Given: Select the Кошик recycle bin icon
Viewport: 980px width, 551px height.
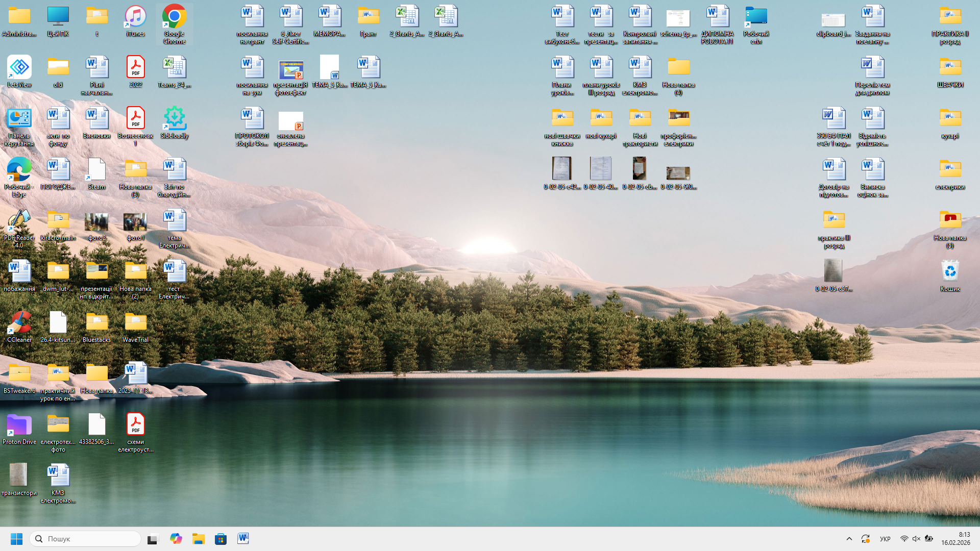Looking at the screenshot, I should click(x=950, y=271).
